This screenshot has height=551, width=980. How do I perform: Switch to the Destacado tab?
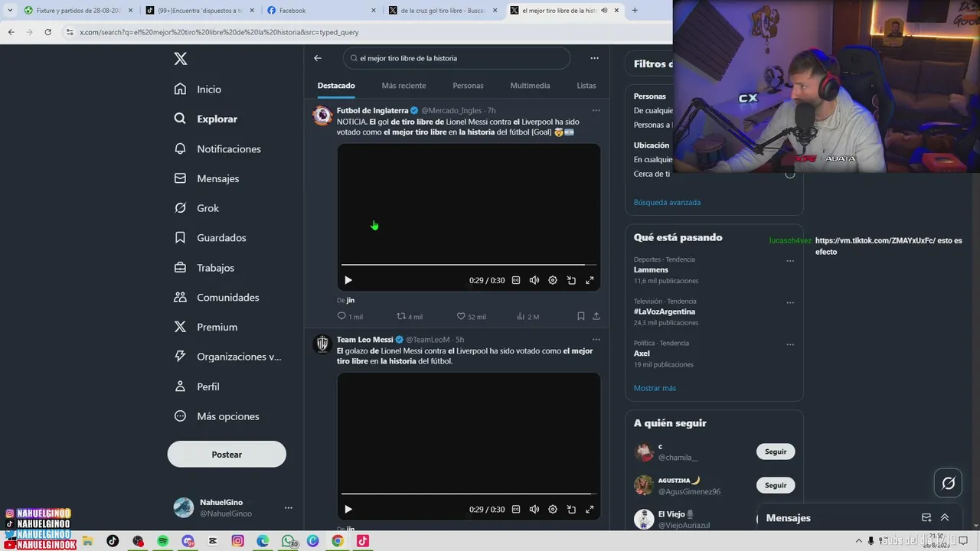pos(336,86)
